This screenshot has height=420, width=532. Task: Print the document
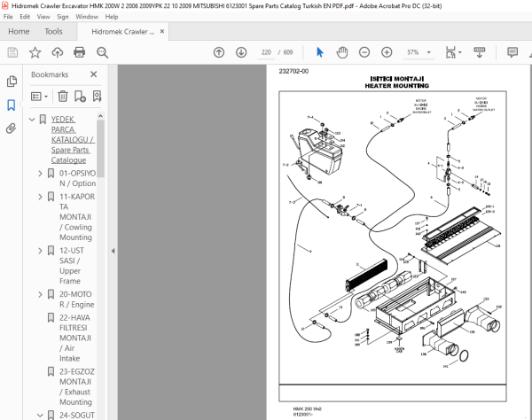pyautogui.click(x=80, y=52)
